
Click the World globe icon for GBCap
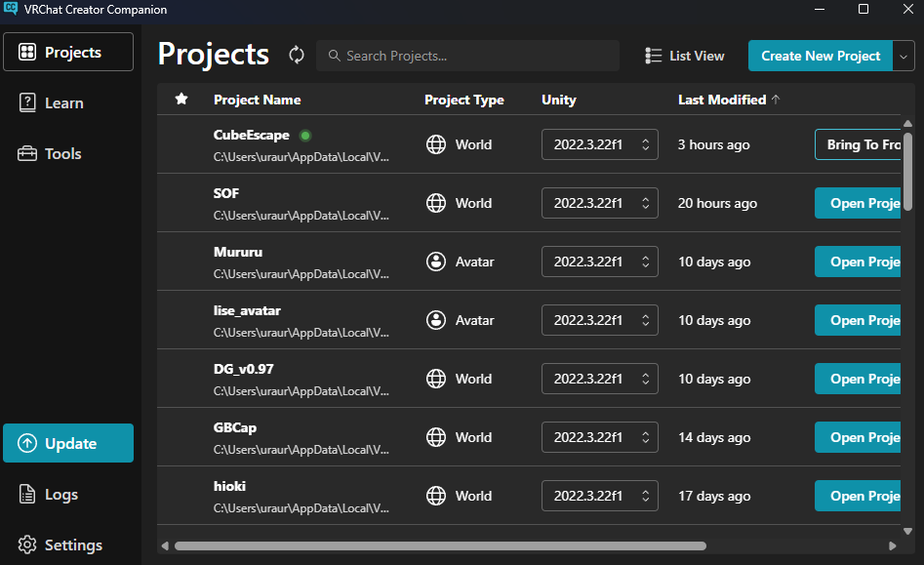point(436,437)
